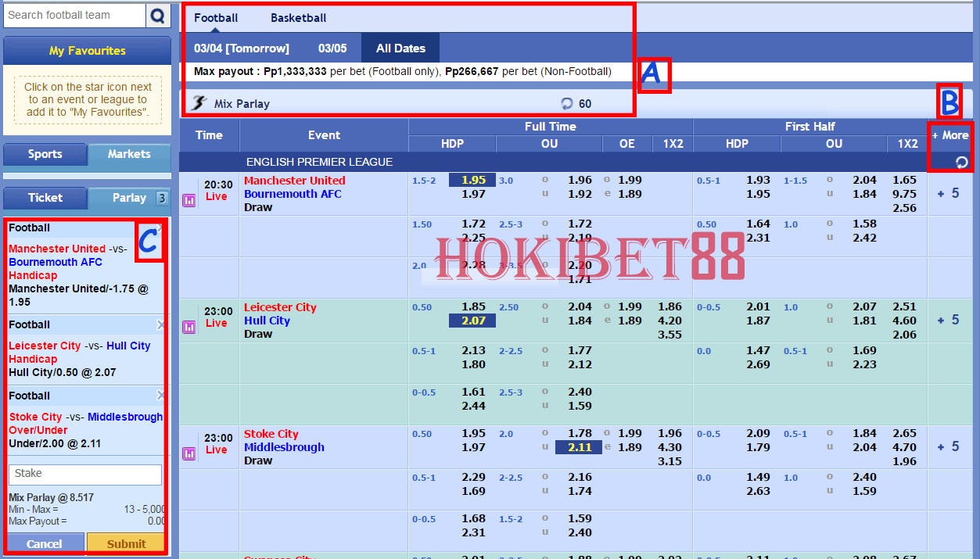Select Manchester United handicap odds 1.95

[472, 180]
